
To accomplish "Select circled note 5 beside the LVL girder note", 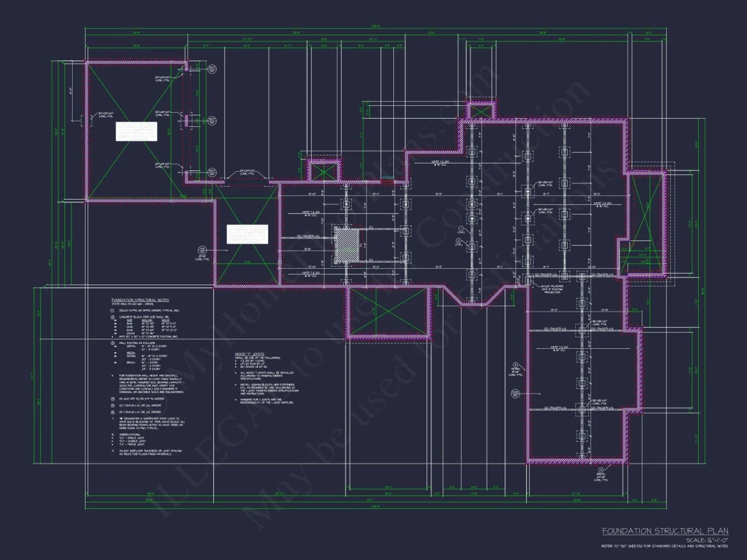I will pos(112,405).
